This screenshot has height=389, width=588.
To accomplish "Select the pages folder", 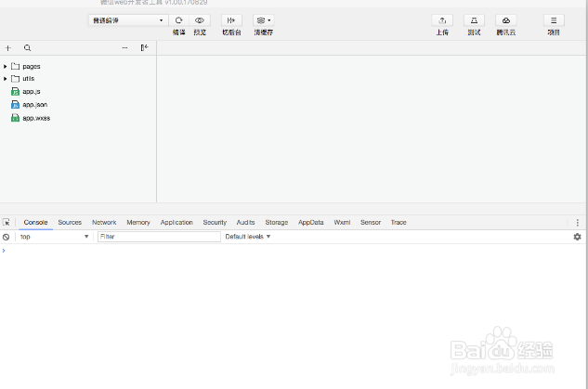I will [26, 66].
